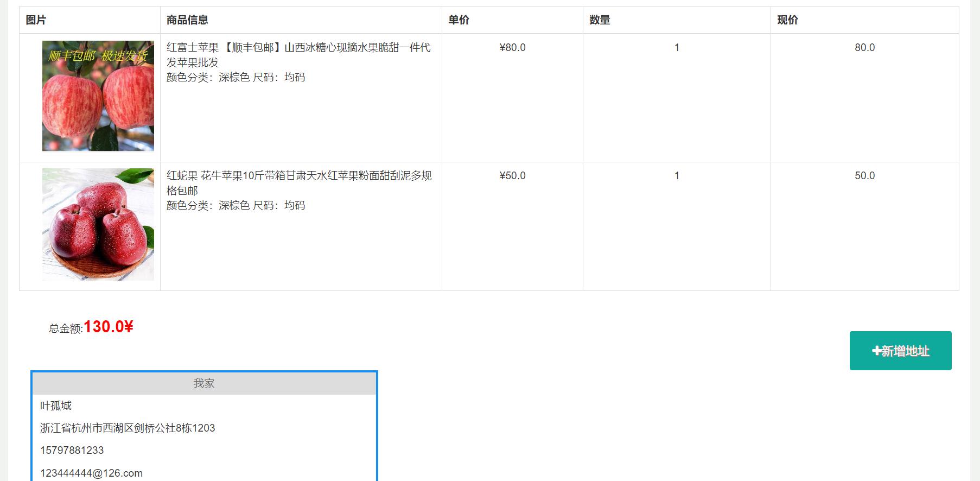The image size is (980, 481).
Task: Click the recipient name 叶孤城
Action: [56, 406]
